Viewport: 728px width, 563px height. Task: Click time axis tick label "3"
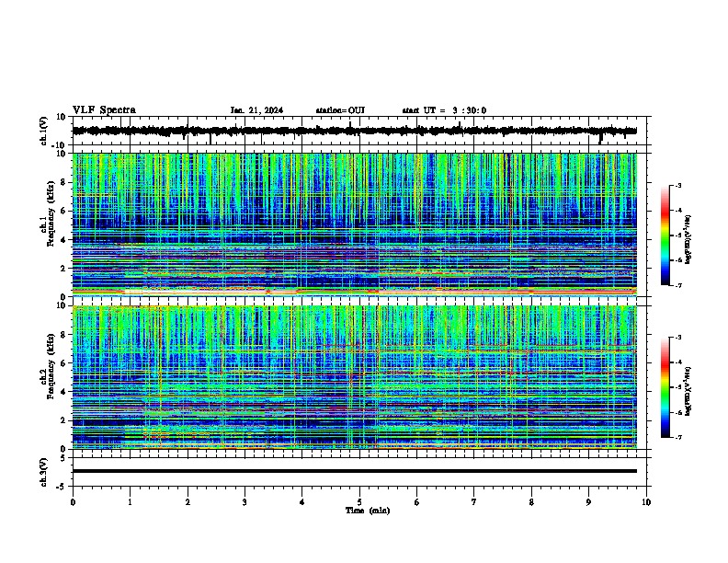[245, 502]
